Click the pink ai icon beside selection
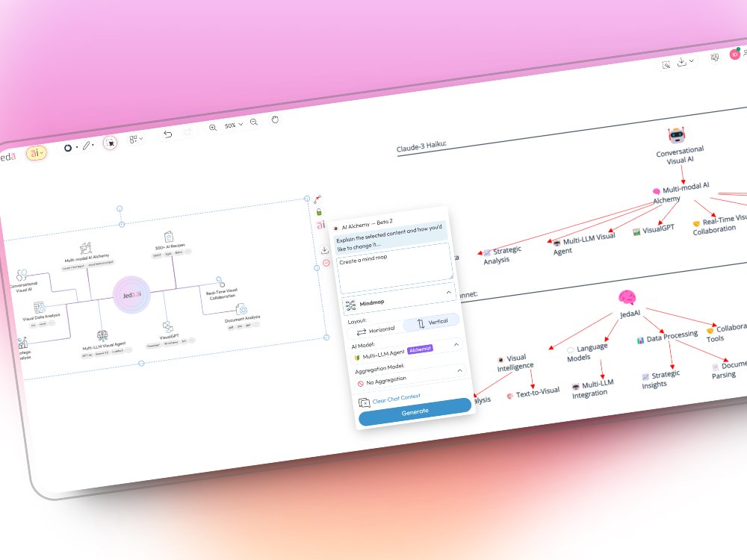Screen dimensions: 747x560 click(x=320, y=224)
